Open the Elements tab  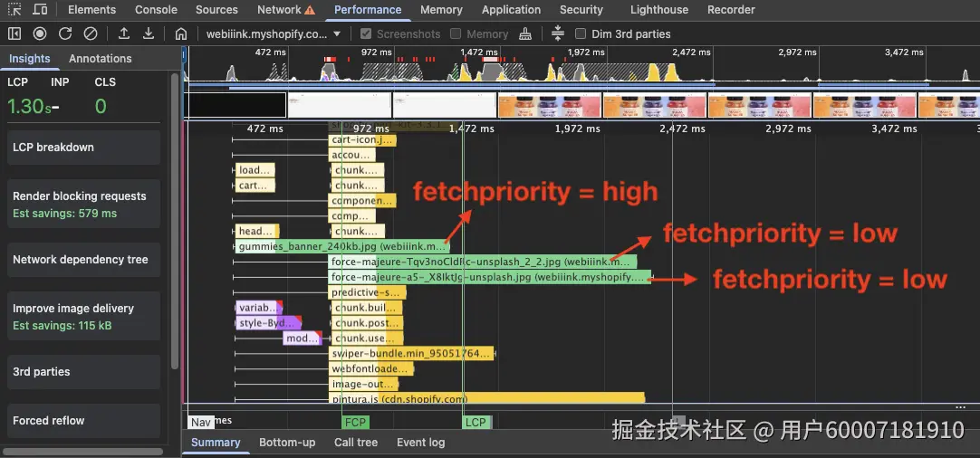click(x=91, y=9)
